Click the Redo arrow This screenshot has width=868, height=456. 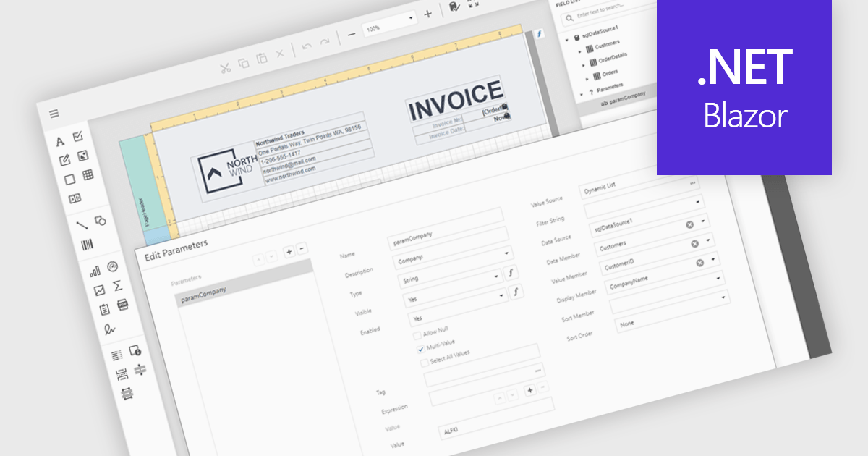[325, 41]
